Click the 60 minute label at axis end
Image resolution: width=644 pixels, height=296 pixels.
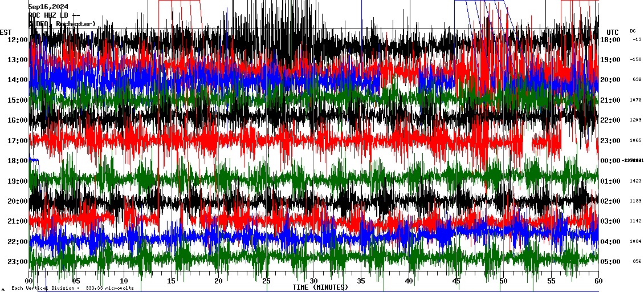click(x=598, y=281)
